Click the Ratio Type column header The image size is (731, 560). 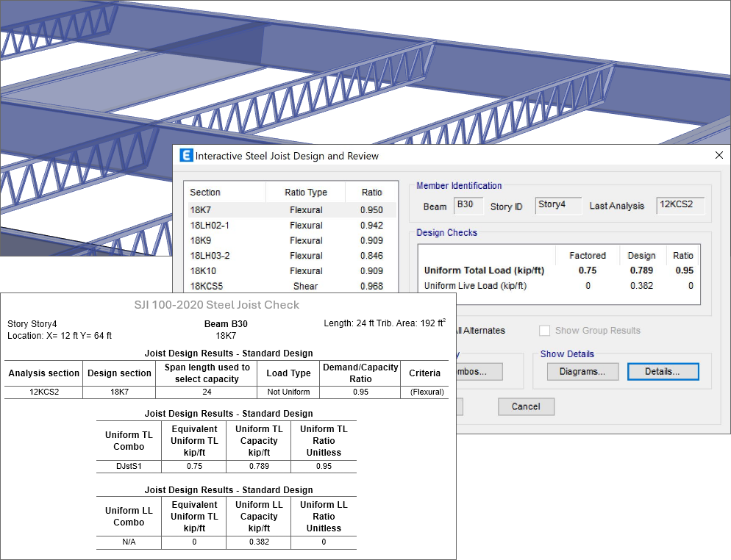306,193
